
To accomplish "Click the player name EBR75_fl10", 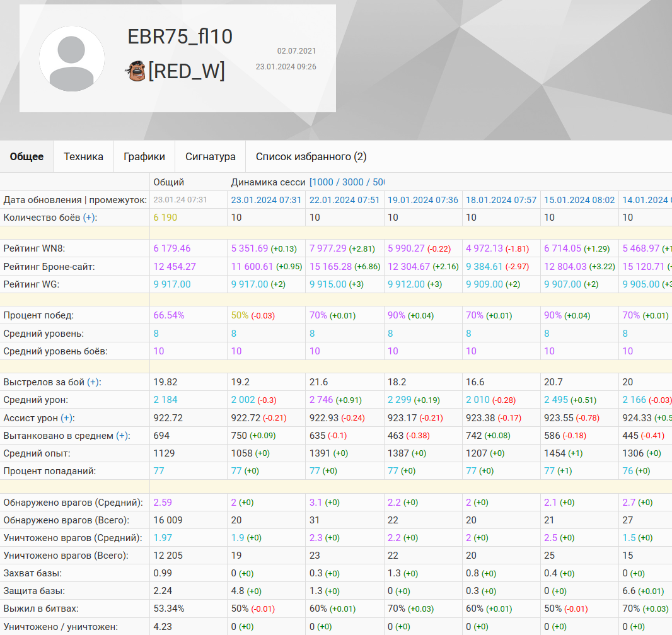I will coord(180,37).
